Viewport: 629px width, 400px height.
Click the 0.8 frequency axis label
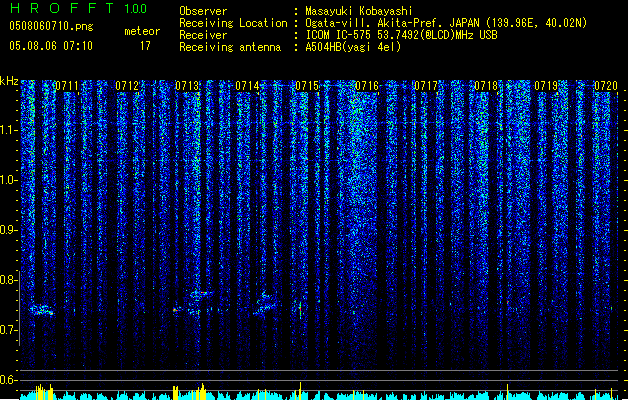click(9, 280)
